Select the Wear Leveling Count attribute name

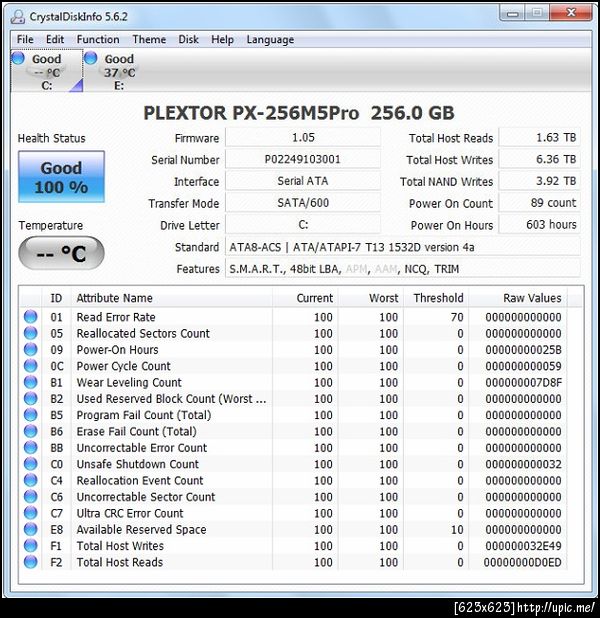point(129,382)
